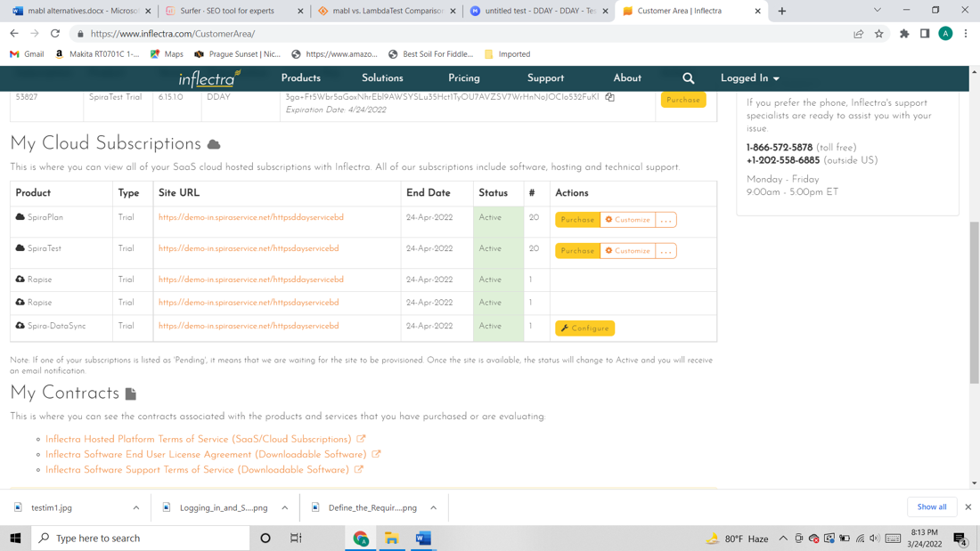Open the testim1.jpg downloaded file
Viewport: 980px width, 551px height.
[52, 508]
